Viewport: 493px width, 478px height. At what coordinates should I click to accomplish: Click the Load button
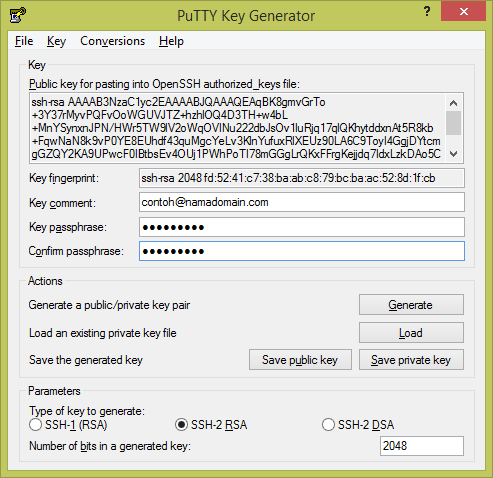tap(411, 333)
